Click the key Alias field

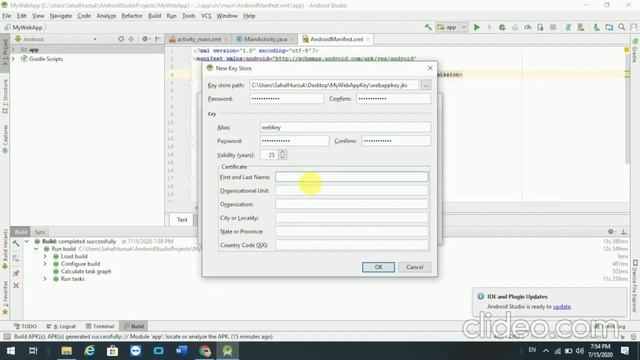click(x=345, y=127)
